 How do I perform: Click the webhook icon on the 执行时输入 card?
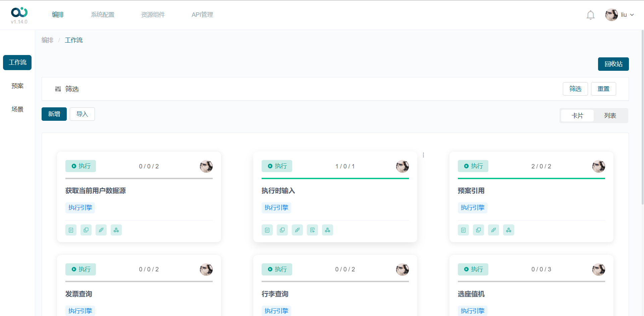(x=327, y=230)
